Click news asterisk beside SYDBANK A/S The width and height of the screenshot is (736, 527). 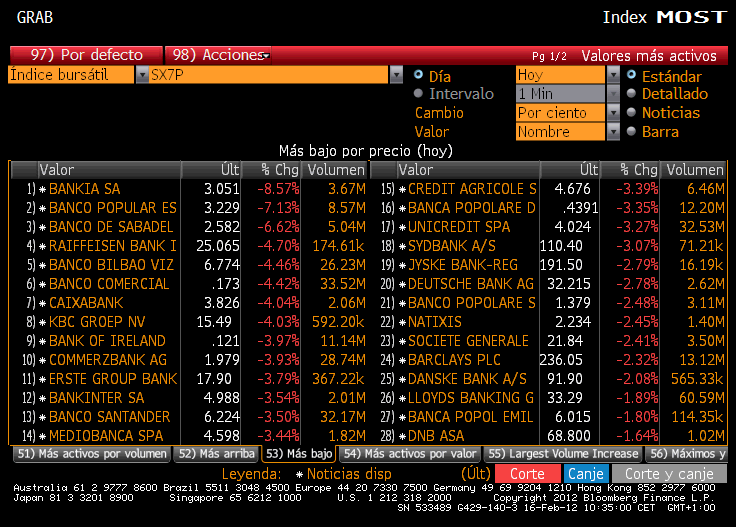click(402, 246)
